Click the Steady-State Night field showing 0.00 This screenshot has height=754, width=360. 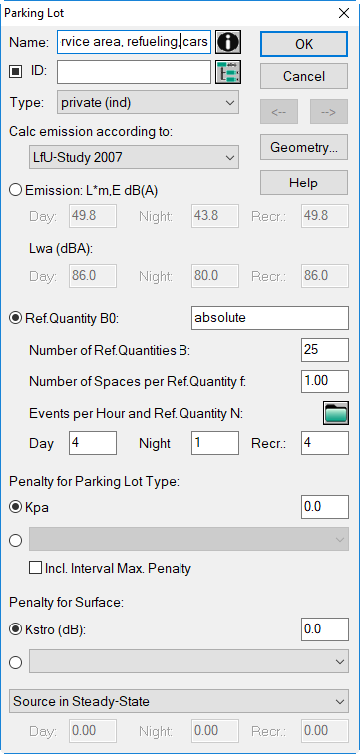[215, 731]
